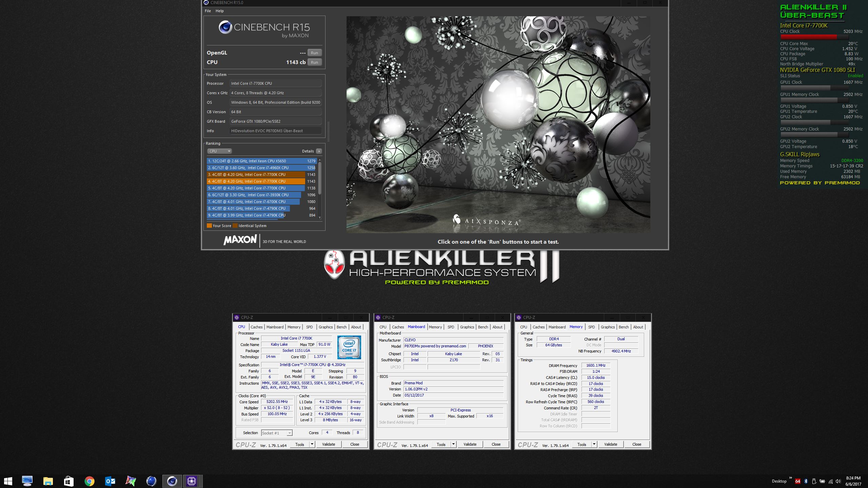868x488 pixels.
Task: Click the Cinema 4D Cinebench taskbar icon
Action: pos(172,481)
